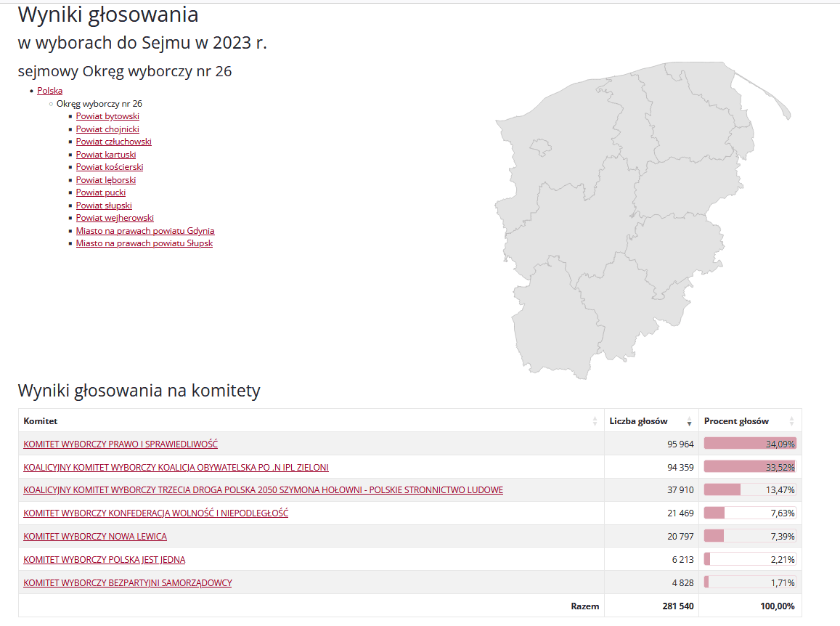Open Komitet Wyborczy Prawo i Sprawiedliwość details
Viewport: 840px width, 626px height.
121,444
